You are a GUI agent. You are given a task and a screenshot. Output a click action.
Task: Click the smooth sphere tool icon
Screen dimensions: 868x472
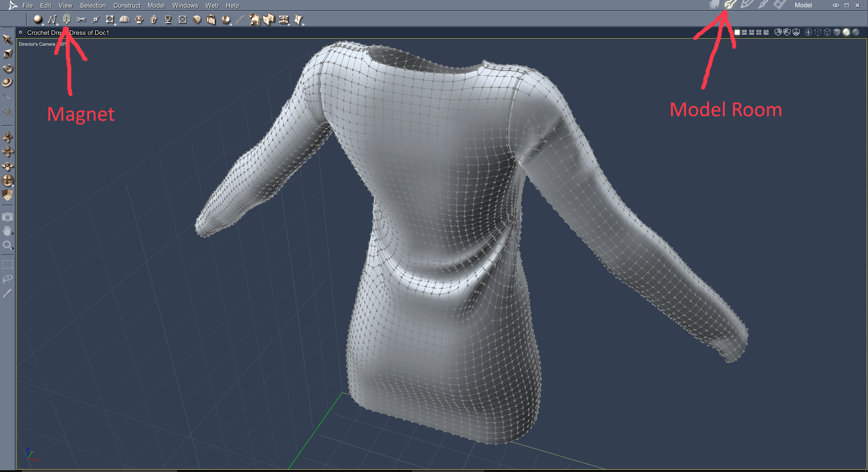(226, 19)
